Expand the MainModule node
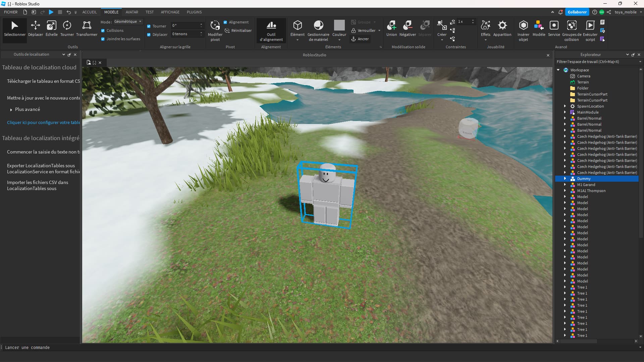The height and width of the screenshot is (362, 644). [565, 112]
